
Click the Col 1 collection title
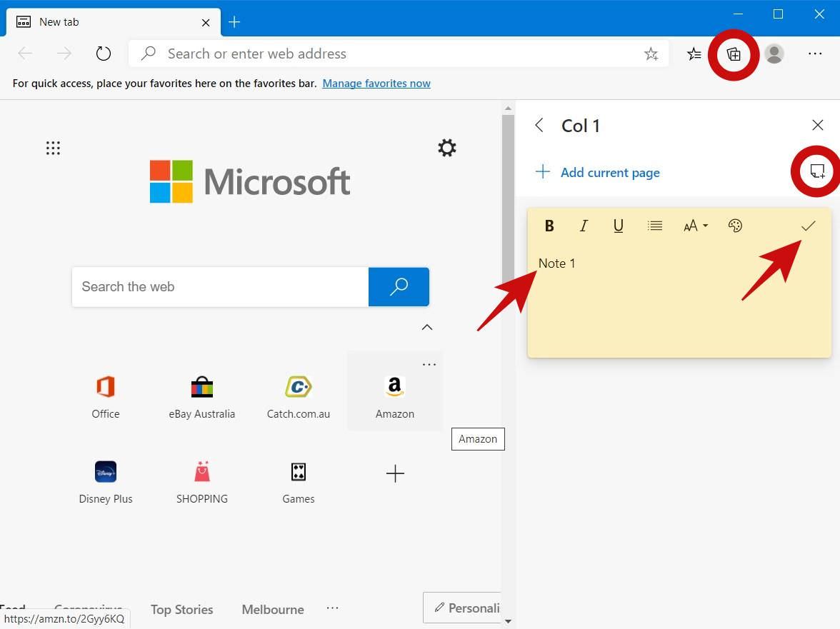click(580, 126)
